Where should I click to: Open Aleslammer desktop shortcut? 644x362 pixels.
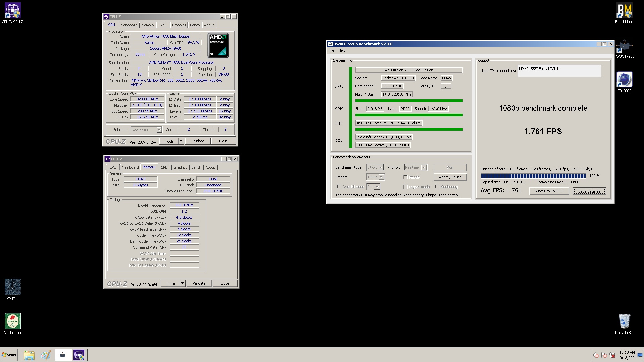tap(12, 324)
